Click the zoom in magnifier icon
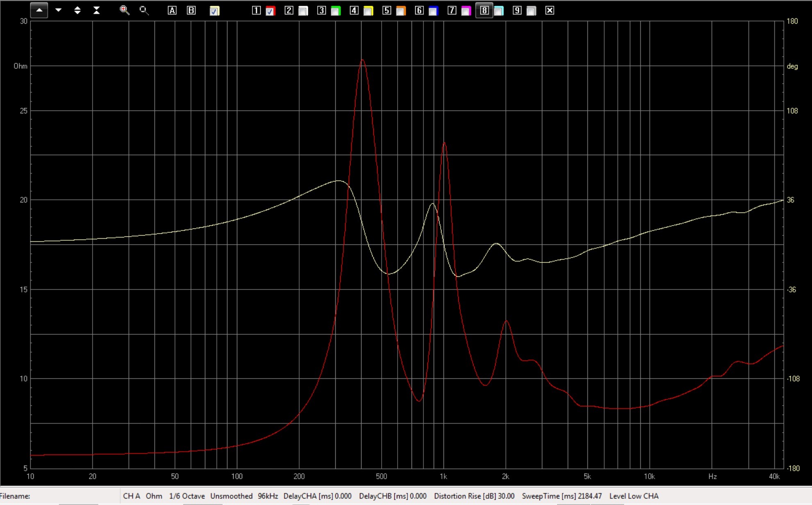Image resolution: width=812 pixels, height=505 pixels. pos(124,10)
